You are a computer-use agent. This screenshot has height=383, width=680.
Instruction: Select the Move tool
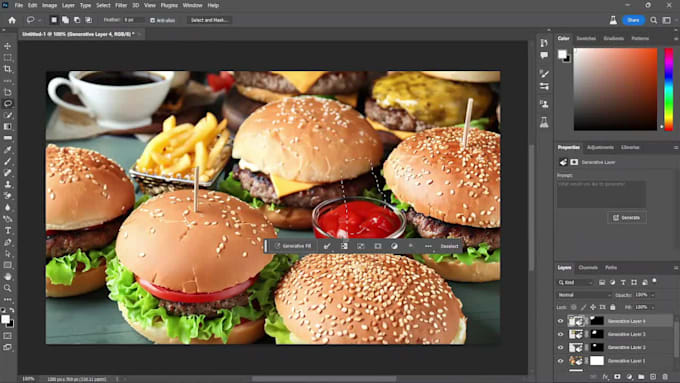pos(8,46)
